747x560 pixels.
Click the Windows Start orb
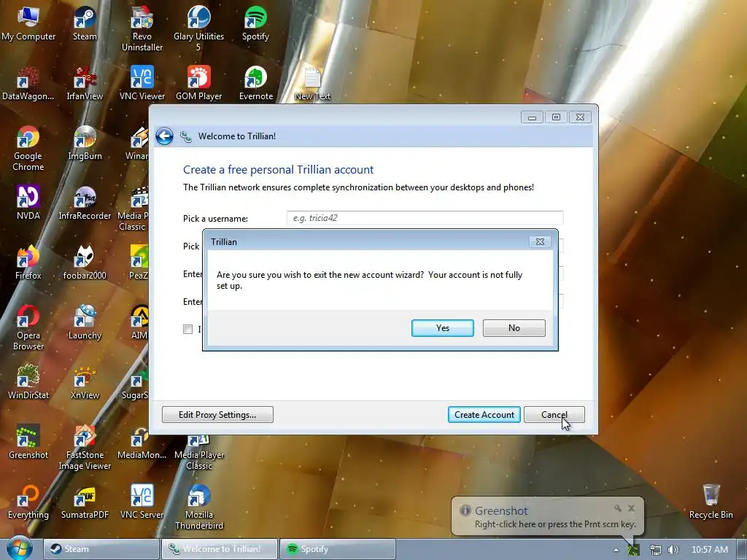pos(19,548)
